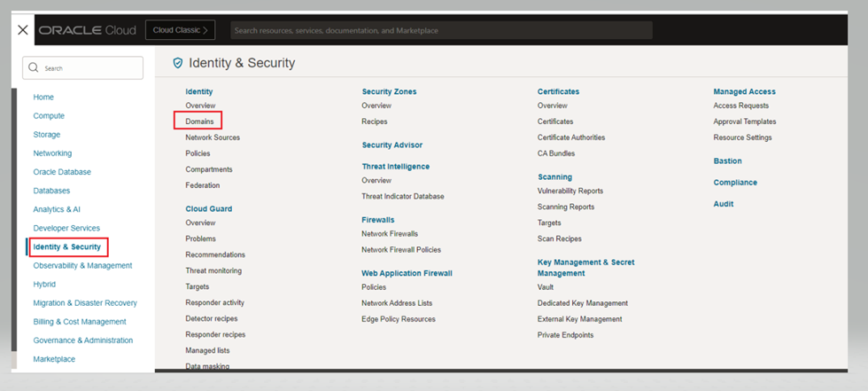Open Audit link

(724, 204)
